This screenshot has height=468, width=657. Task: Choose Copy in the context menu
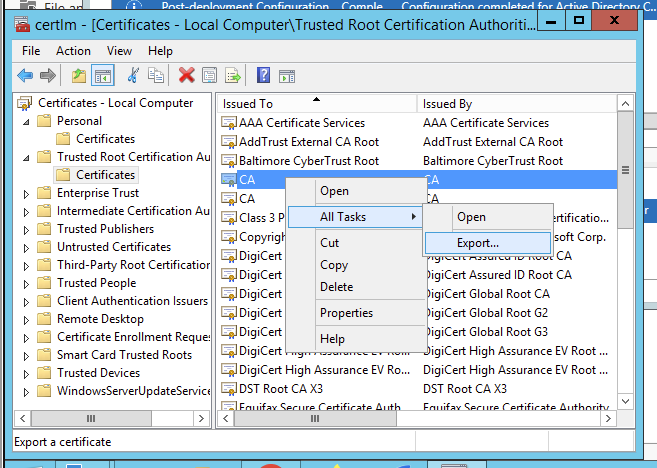tap(356, 265)
